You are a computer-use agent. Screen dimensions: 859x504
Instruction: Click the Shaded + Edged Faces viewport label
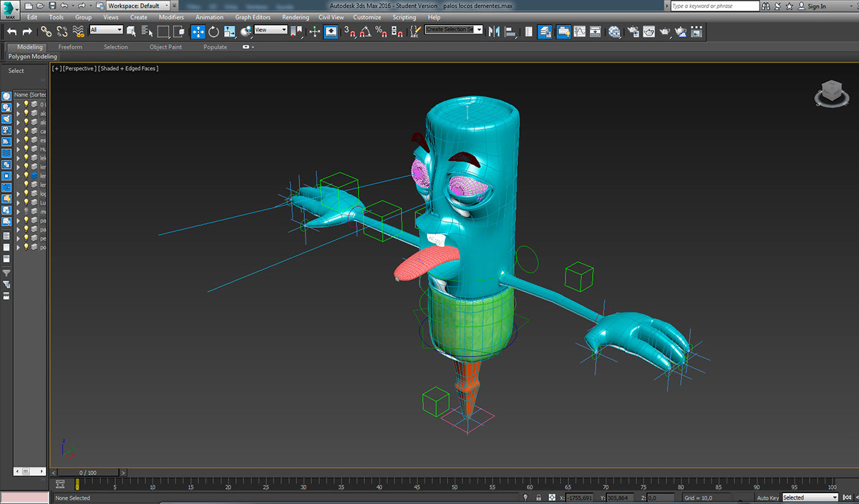point(128,69)
